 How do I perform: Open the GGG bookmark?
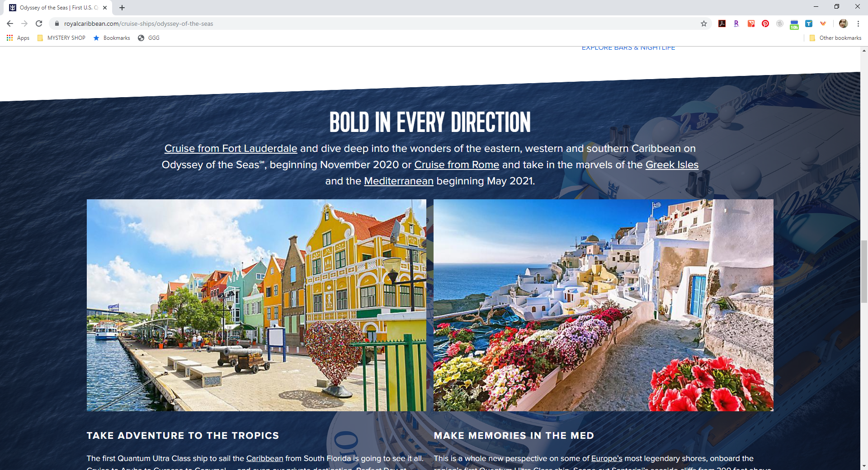(x=149, y=38)
